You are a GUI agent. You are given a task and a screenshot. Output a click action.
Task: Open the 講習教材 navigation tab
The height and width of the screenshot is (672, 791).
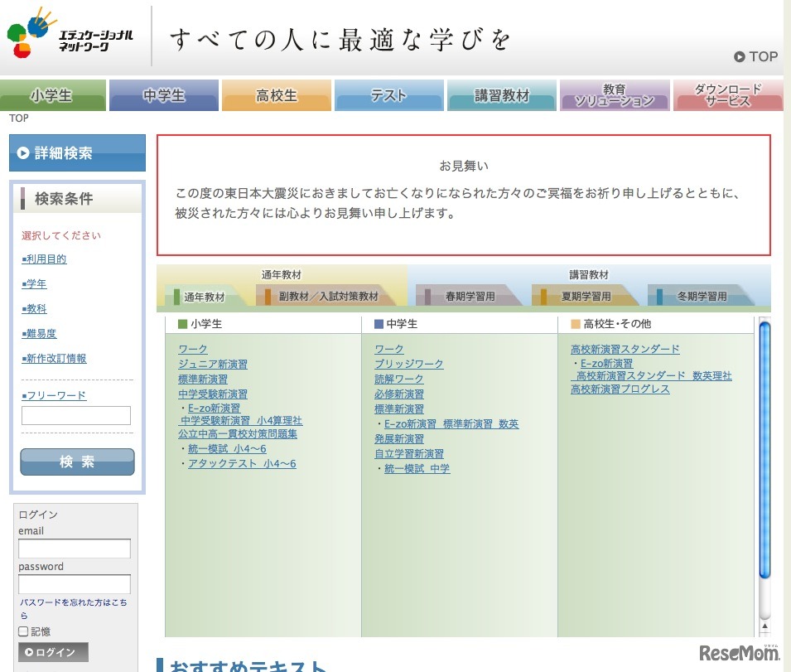pos(502,94)
